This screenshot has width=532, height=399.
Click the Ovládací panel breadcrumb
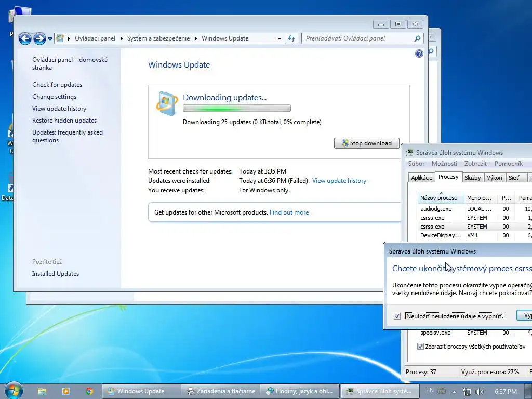click(x=95, y=38)
